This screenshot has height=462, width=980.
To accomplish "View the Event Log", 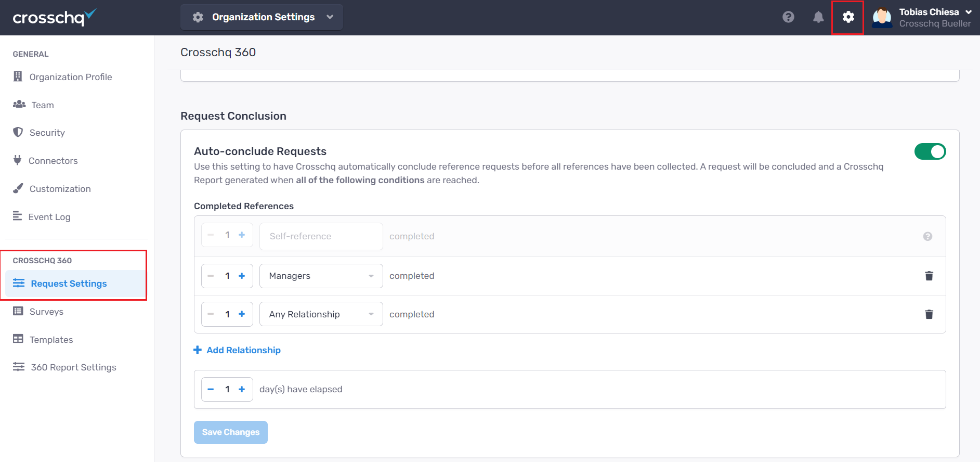I will [49, 217].
